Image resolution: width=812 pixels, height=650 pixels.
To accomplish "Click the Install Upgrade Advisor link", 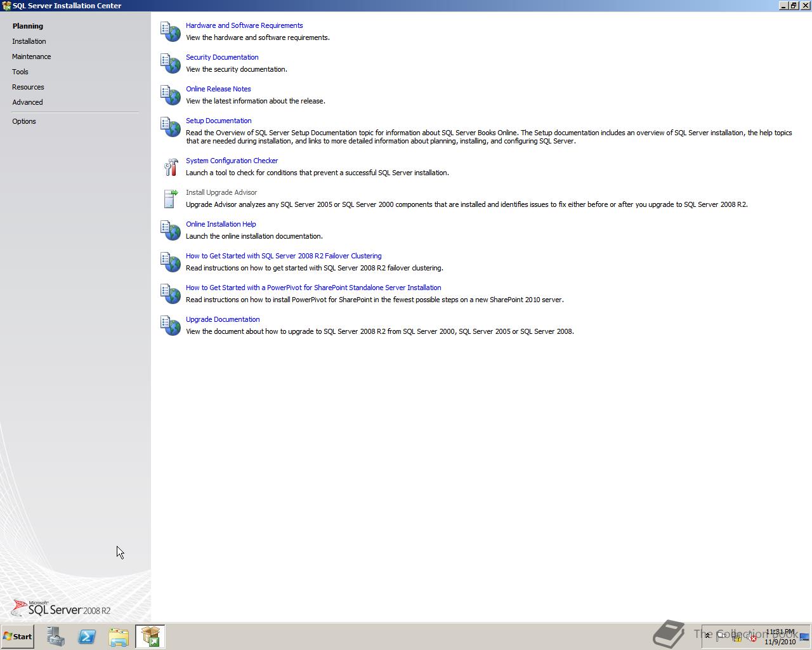I will coord(221,192).
